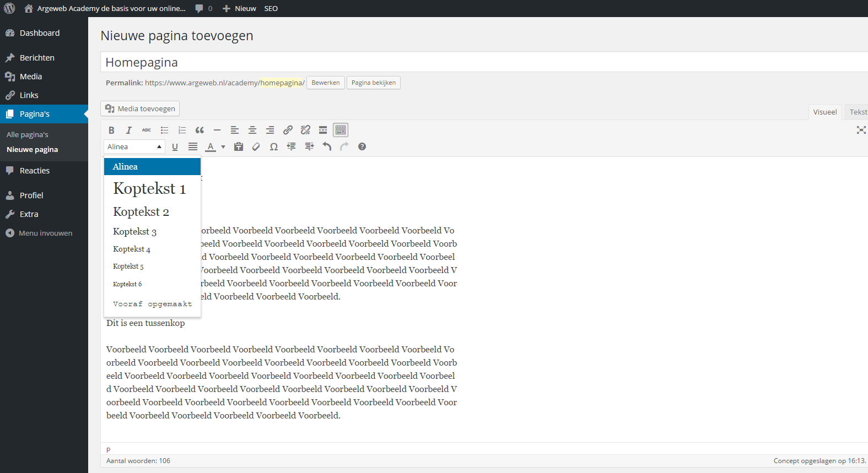This screenshot has height=473, width=868.
Task: Insert a blockquote
Action: click(200, 131)
